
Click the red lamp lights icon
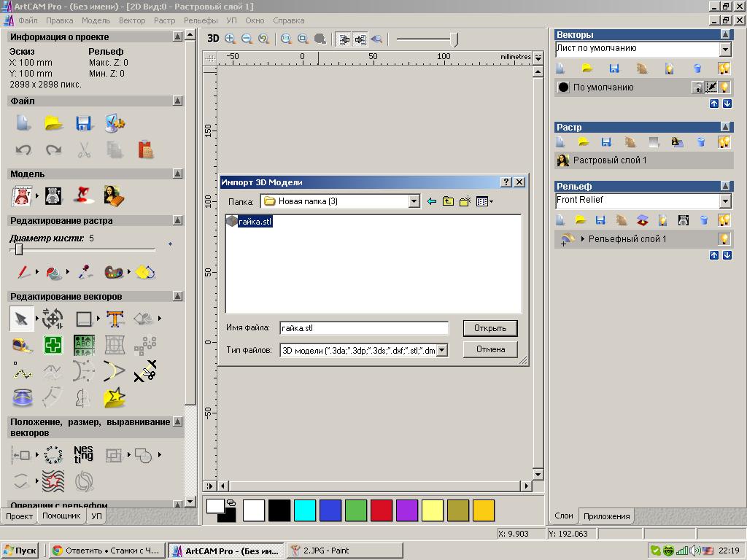click(x=83, y=195)
